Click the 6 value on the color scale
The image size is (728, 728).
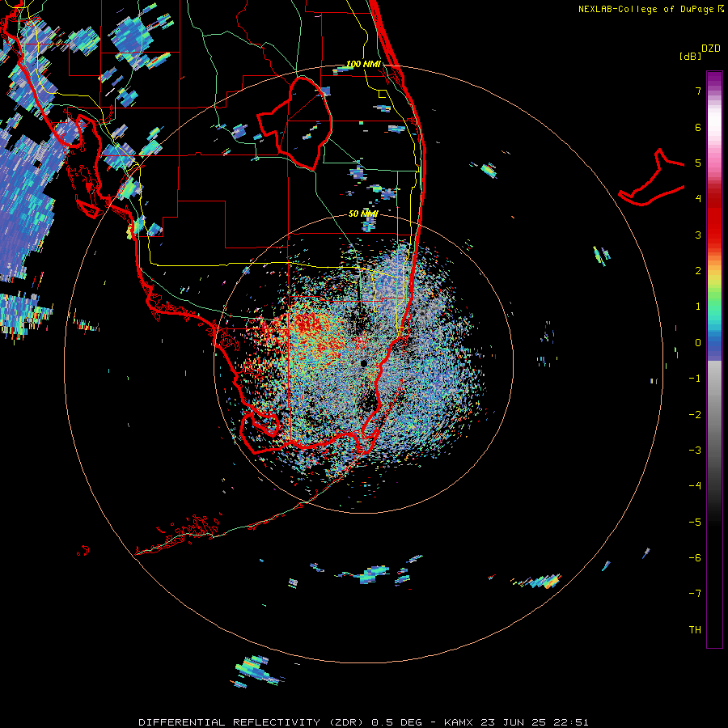pos(698,127)
